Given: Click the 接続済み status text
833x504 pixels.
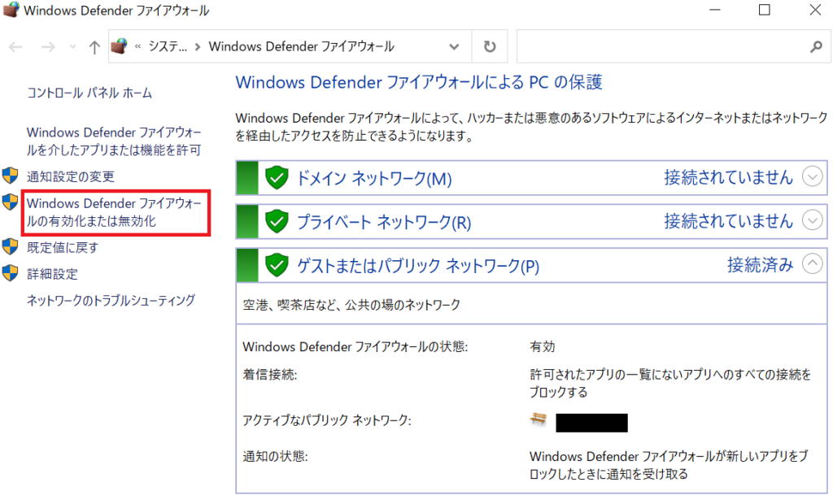Looking at the screenshot, I should (x=760, y=264).
